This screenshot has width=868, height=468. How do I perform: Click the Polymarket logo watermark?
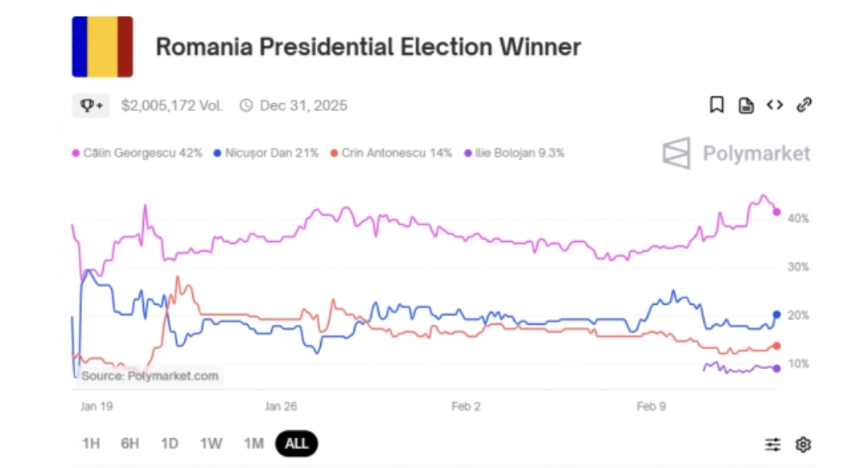click(735, 153)
